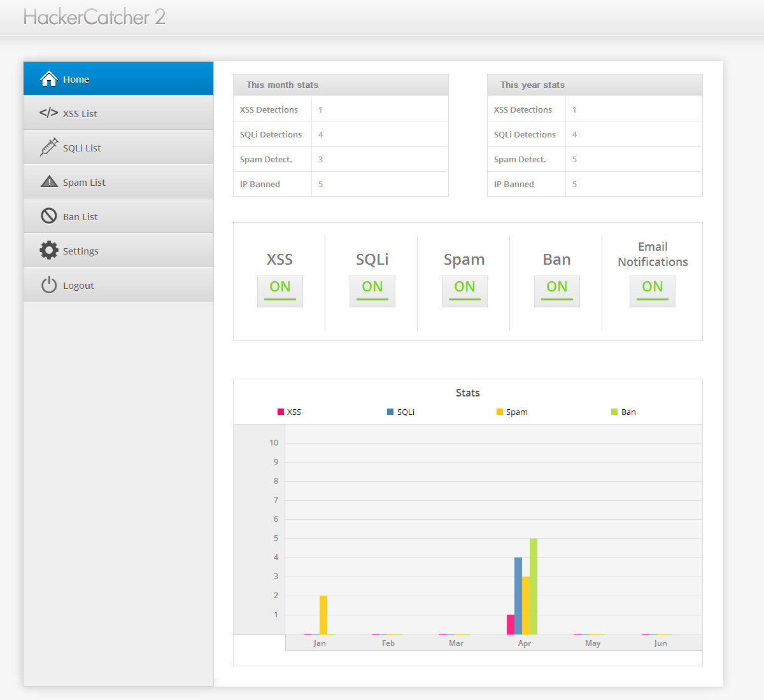
Task: Click "IP Banned" in This month stats
Action: pyautogui.click(x=260, y=184)
